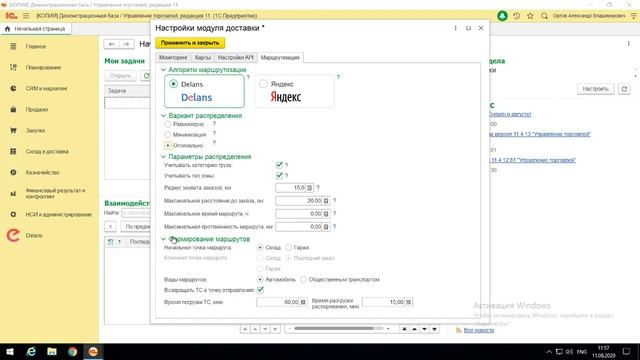This screenshot has height=360, width=640.
Task: Click Время погрузки ТС input field
Action: (x=278, y=302)
